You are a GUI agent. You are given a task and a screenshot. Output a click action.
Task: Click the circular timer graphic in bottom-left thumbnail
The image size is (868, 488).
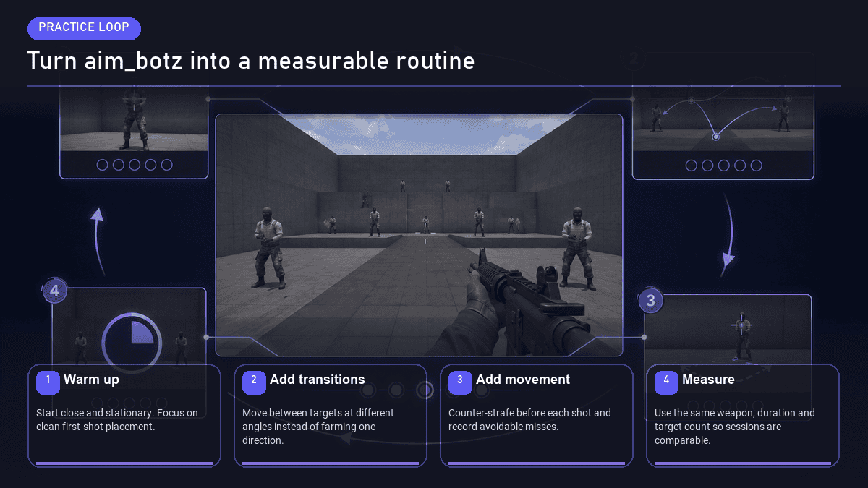coord(132,343)
